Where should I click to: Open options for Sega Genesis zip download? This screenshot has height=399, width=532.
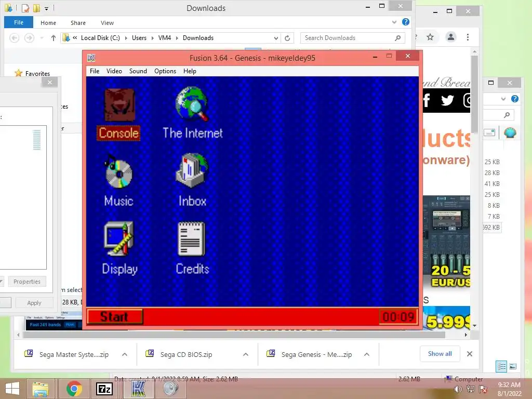pos(367,354)
